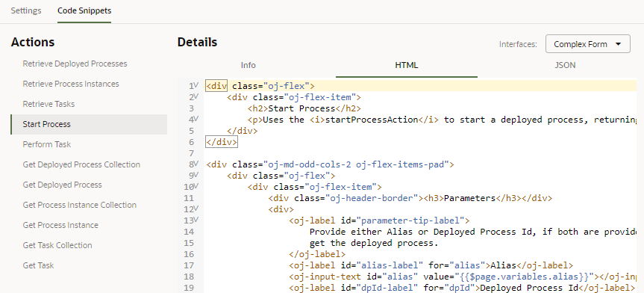Open the Complex Form interfaces dropdown
This screenshot has height=293, width=644.
tap(588, 44)
